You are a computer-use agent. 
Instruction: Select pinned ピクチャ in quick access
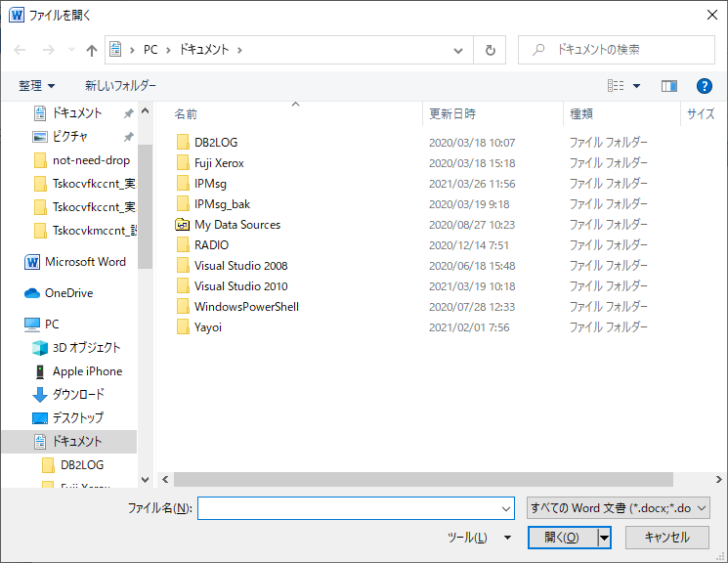pyautogui.click(x=69, y=137)
